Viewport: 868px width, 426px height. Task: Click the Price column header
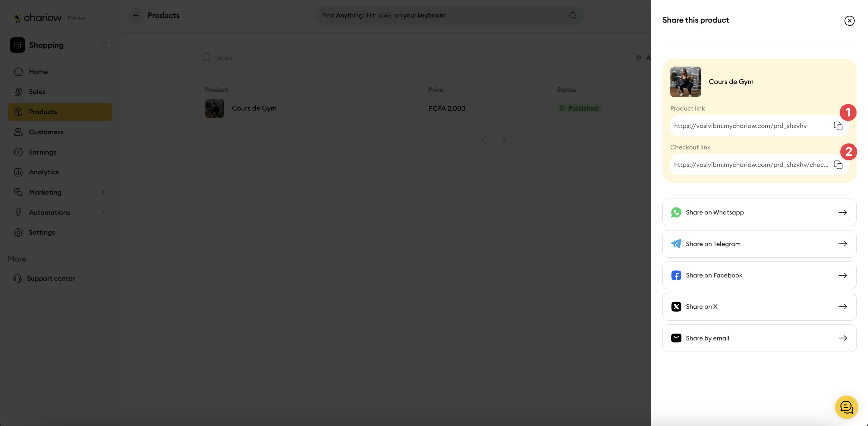(x=436, y=90)
